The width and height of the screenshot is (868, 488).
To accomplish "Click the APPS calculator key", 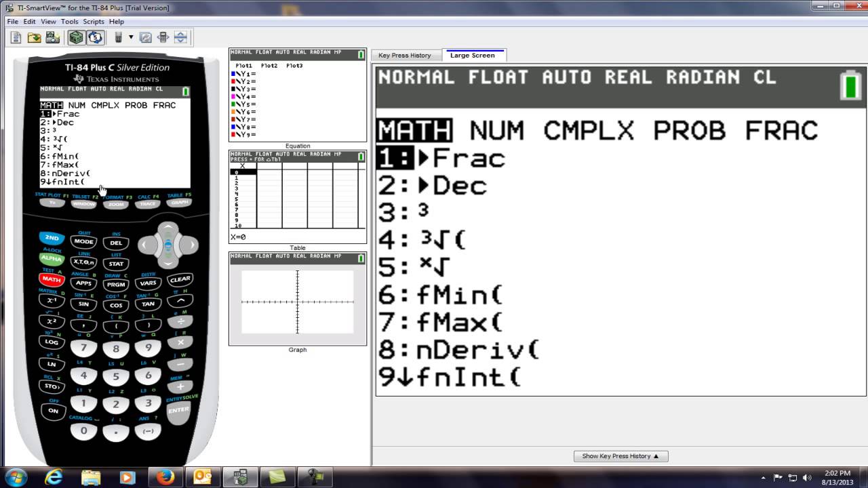I will tap(84, 283).
